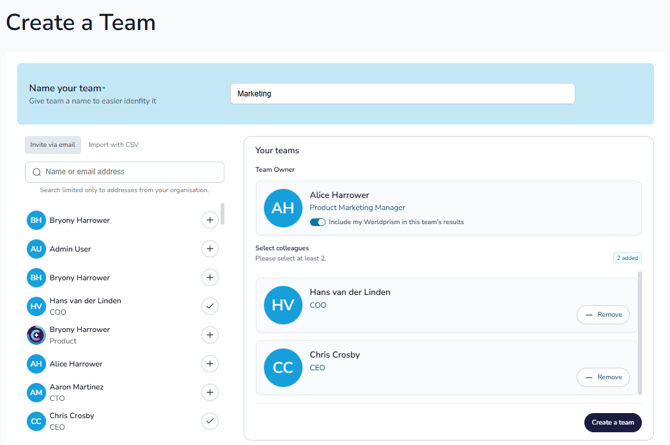Uncheck Hans van der Linden in the colleague list
The image size is (670, 445).
coord(210,306)
